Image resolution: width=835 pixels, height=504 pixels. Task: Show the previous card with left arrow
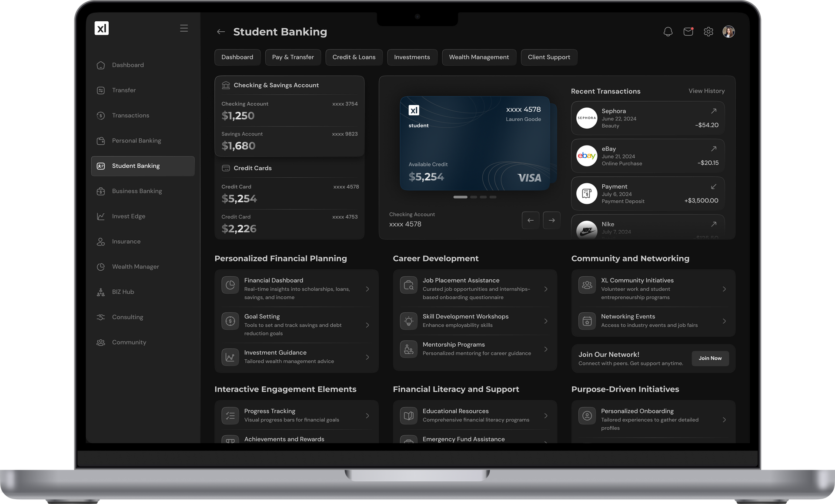tap(531, 220)
